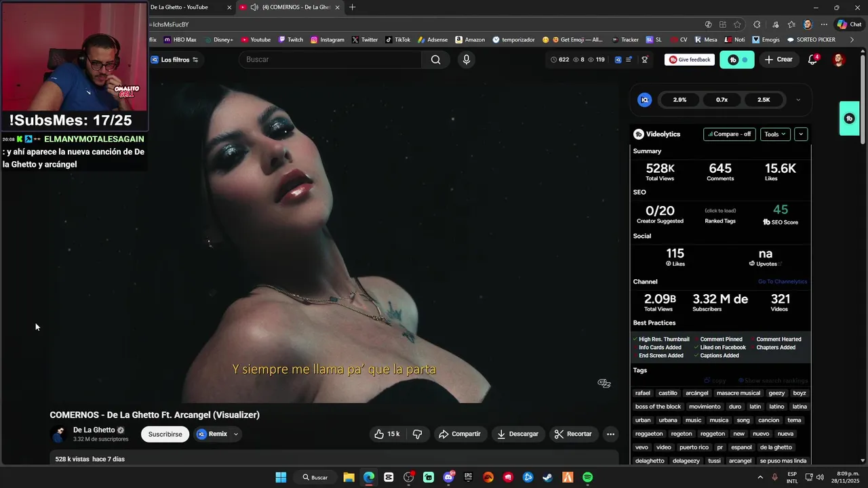The width and height of the screenshot is (868, 488).
Task: Click TubeBuddy teal side tab
Action: coord(849,119)
